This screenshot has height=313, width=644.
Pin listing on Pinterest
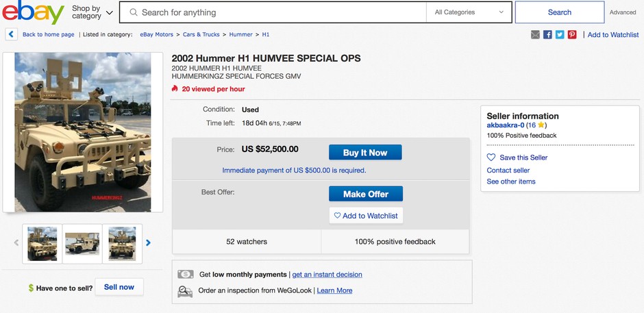pyautogui.click(x=572, y=35)
